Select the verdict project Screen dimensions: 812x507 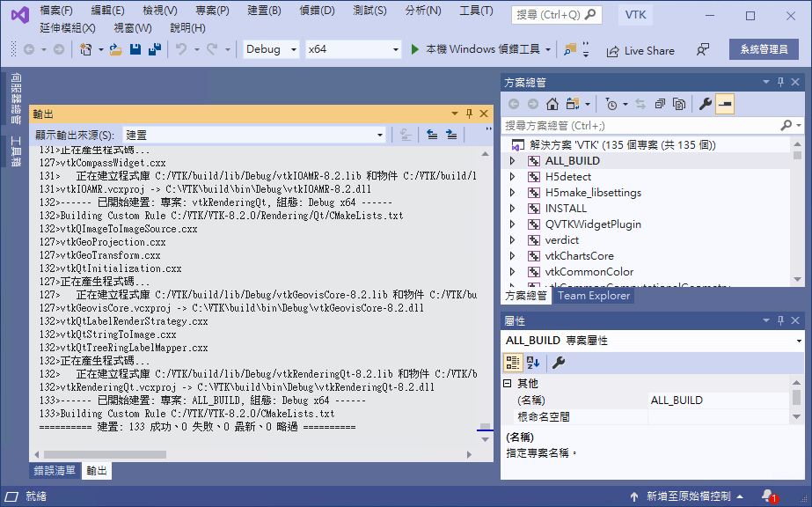pyautogui.click(x=562, y=240)
